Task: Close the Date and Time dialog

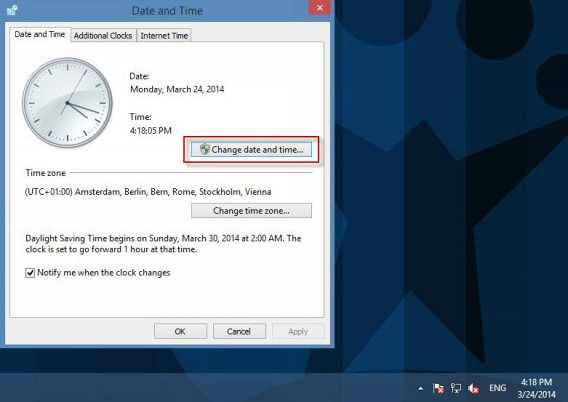Action: (x=320, y=7)
